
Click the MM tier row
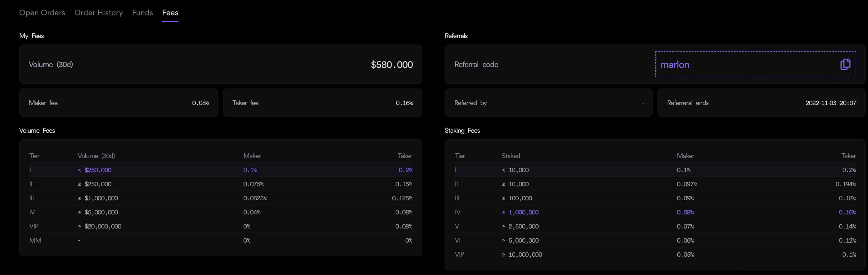[221, 241]
